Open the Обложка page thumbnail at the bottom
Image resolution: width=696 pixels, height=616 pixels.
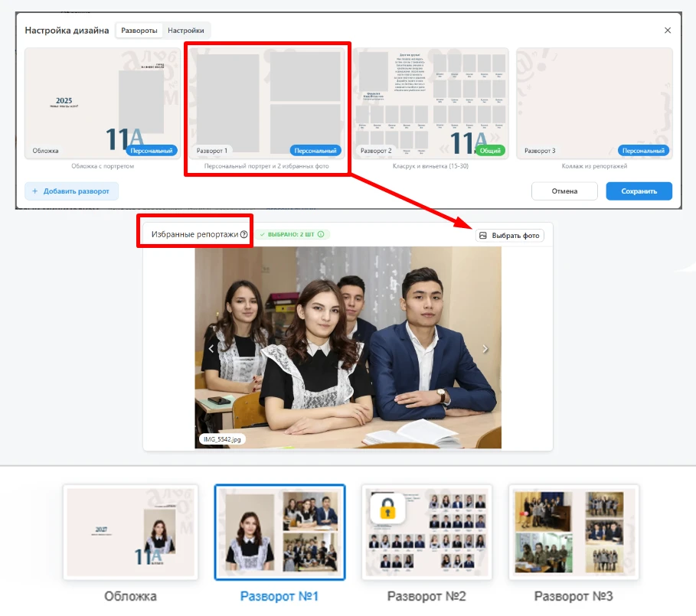point(130,532)
